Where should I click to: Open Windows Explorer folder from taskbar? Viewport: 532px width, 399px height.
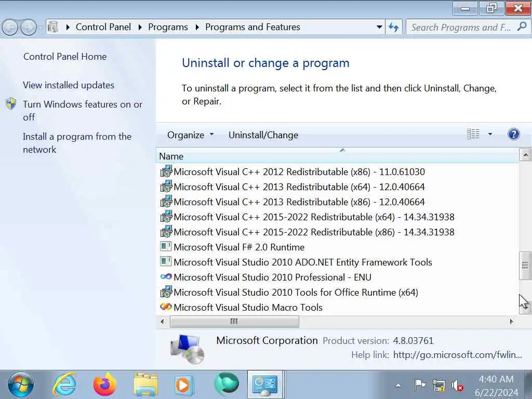[145, 385]
